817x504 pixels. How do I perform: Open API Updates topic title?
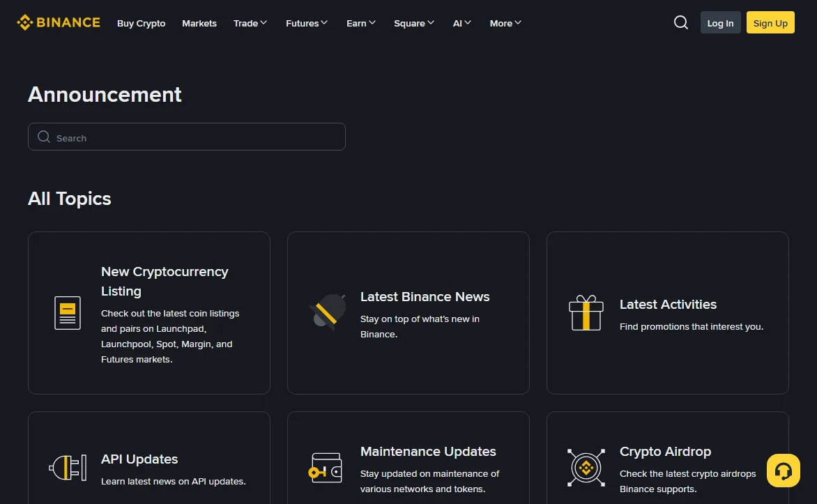[x=139, y=459]
